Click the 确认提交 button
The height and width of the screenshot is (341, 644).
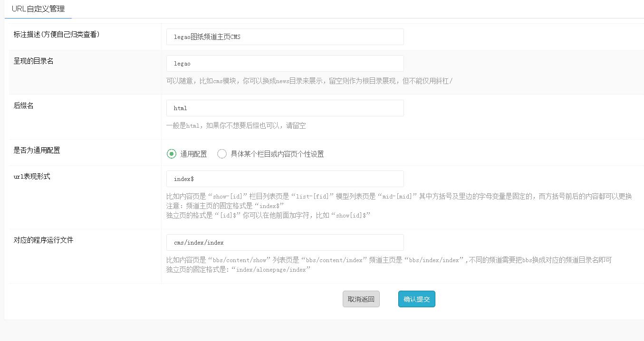pyautogui.click(x=416, y=299)
